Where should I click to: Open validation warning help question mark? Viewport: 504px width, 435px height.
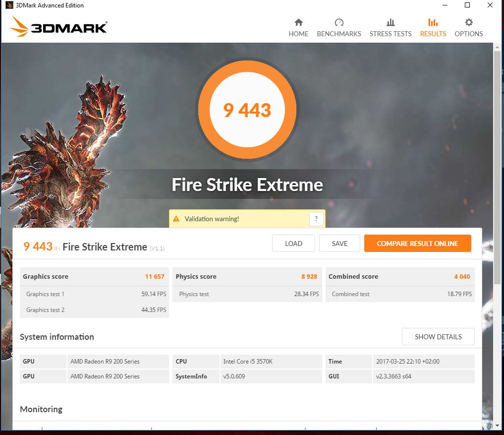click(x=316, y=219)
